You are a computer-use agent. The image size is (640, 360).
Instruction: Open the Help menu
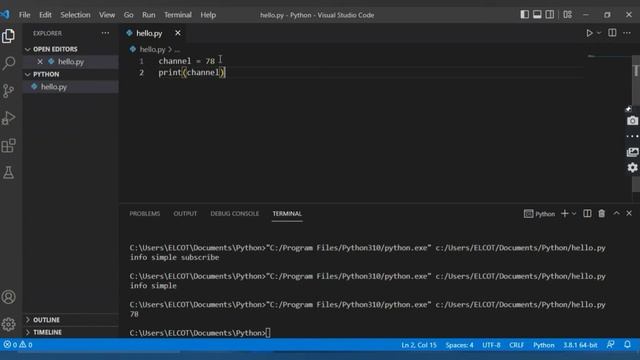point(208,15)
